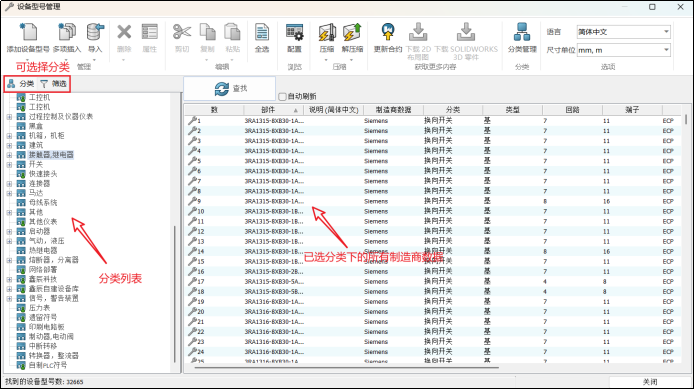Click the 端子 column header
Viewport: 695px width, 390px height.
tap(632, 109)
